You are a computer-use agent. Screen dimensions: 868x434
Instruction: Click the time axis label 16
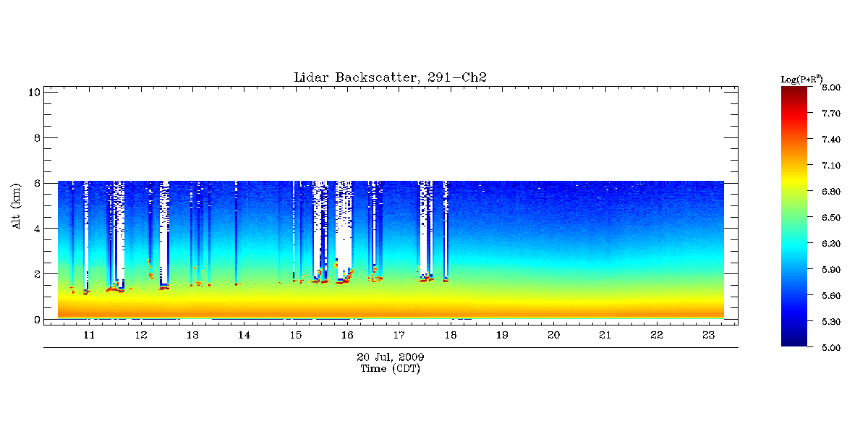click(x=347, y=336)
